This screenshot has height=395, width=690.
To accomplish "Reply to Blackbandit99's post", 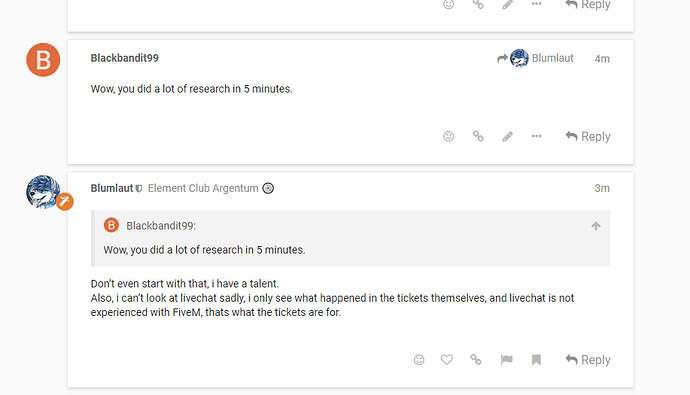I will tap(588, 136).
